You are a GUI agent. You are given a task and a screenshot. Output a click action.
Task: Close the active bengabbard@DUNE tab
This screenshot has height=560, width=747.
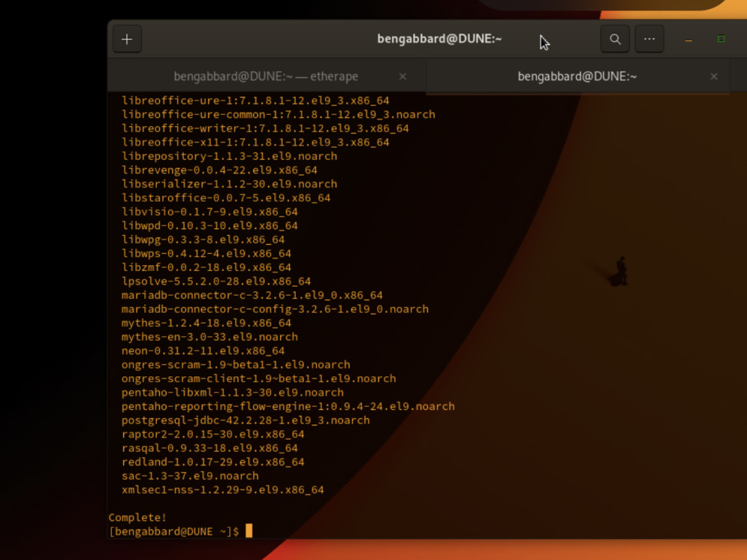(x=714, y=76)
